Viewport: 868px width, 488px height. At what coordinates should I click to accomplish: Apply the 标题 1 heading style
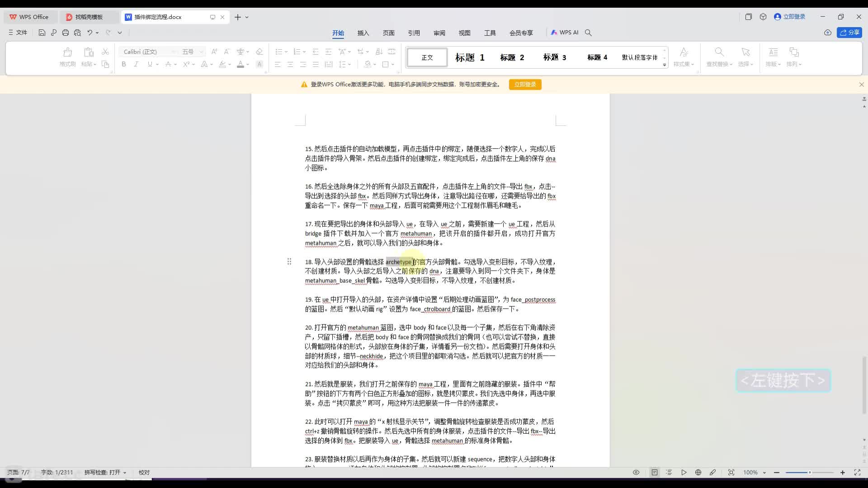(470, 57)
